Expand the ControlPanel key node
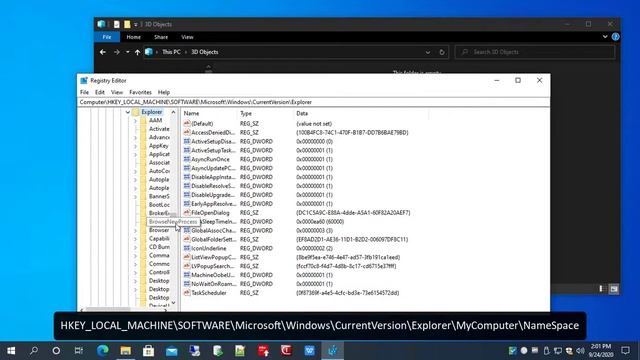 tap(135, 272)
